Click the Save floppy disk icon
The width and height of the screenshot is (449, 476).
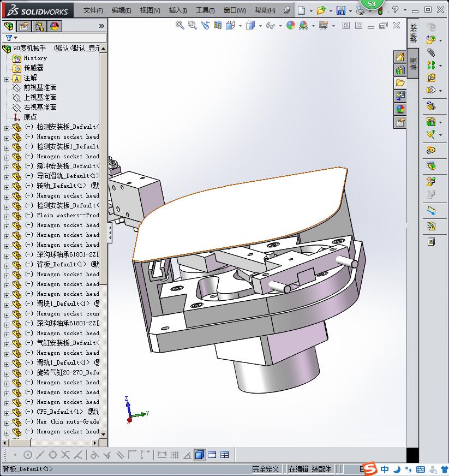(x=341, y=10)
